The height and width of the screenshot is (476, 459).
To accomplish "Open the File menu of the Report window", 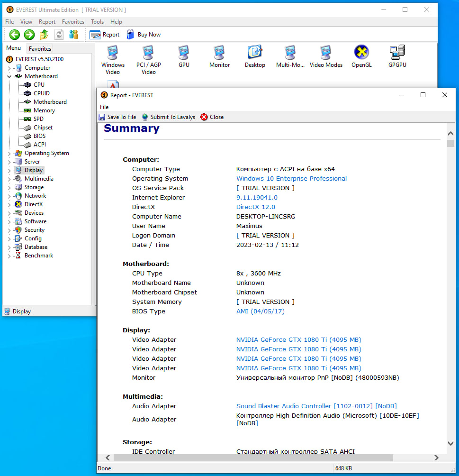I will coord(104,107).
